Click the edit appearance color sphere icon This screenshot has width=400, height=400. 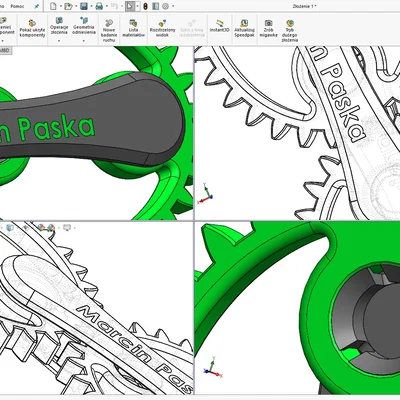(41, 228)
